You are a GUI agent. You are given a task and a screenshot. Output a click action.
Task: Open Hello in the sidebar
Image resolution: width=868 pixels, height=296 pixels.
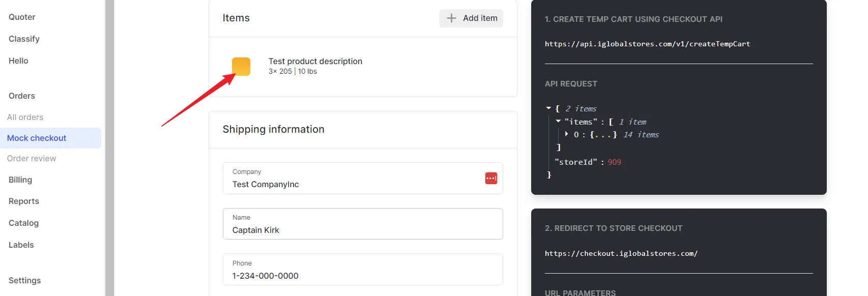(18, 61)
